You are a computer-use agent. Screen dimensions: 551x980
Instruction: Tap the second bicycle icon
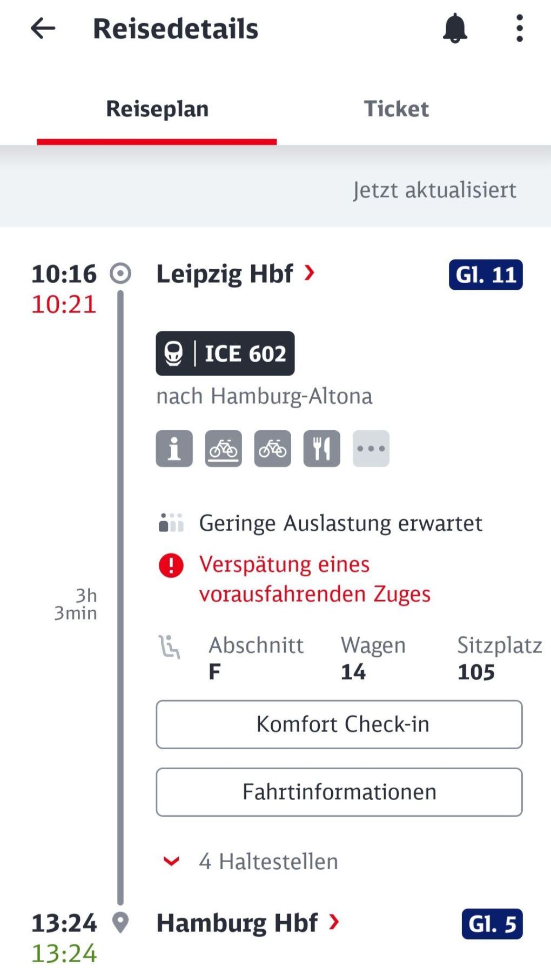(272, 448)
